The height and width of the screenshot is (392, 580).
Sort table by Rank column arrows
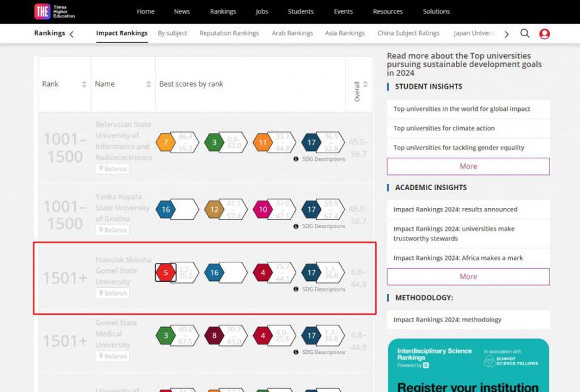84,84
